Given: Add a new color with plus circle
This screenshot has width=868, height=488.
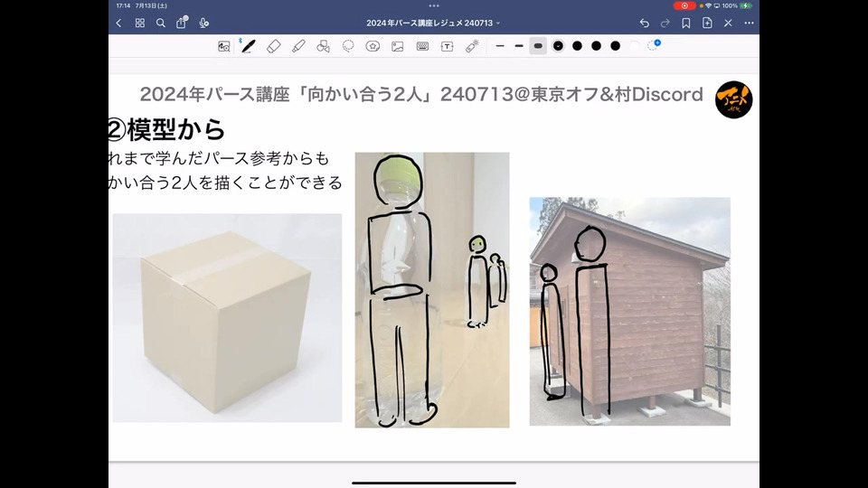Looking at the screenshot, I should coord(654,45).
